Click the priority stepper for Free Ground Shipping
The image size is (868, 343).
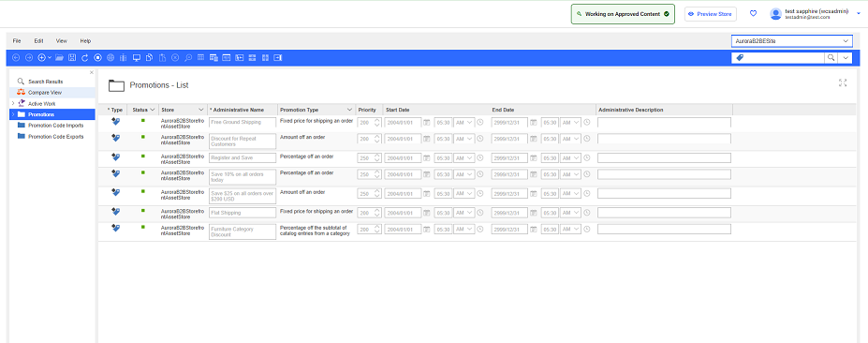(377, 123)
